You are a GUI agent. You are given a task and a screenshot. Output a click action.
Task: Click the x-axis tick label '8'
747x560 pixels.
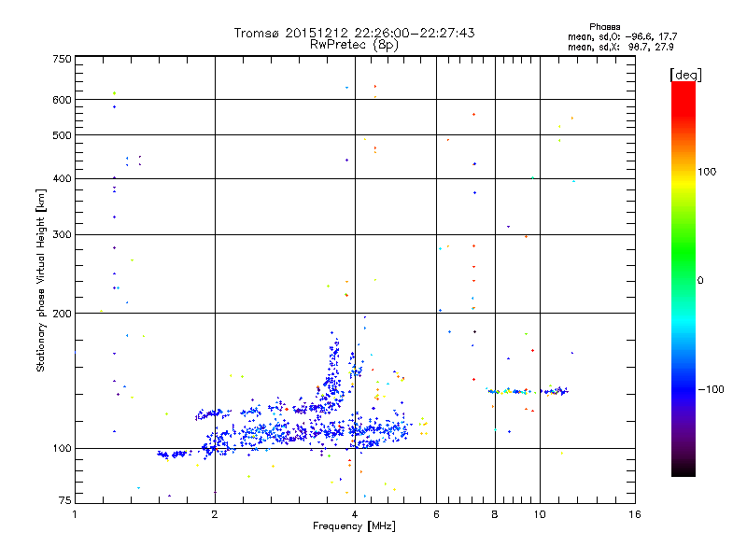495,514
